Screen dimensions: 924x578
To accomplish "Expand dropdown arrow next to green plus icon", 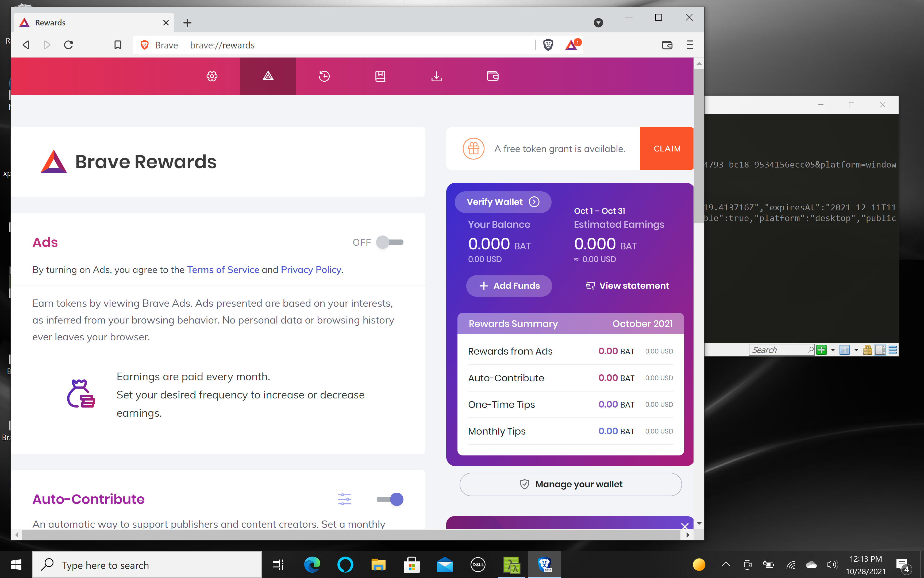I will tap(833, 350).
